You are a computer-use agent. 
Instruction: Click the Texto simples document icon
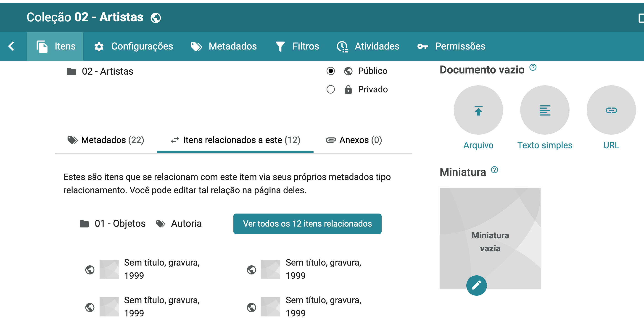[x=544, y=110]
